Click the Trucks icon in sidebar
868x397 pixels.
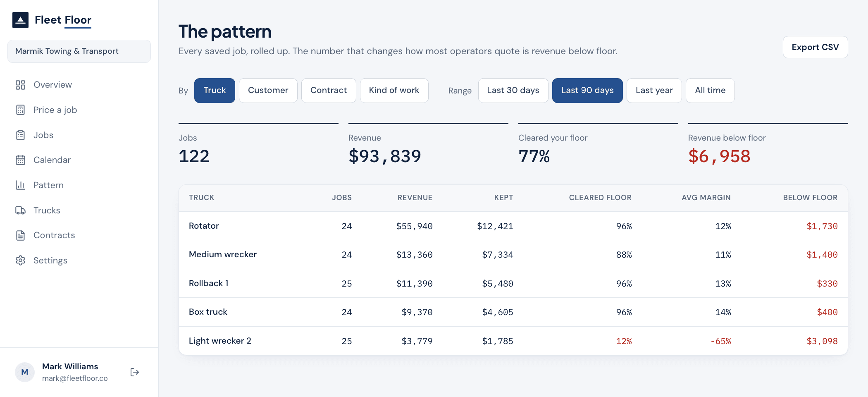pos(20,210)
